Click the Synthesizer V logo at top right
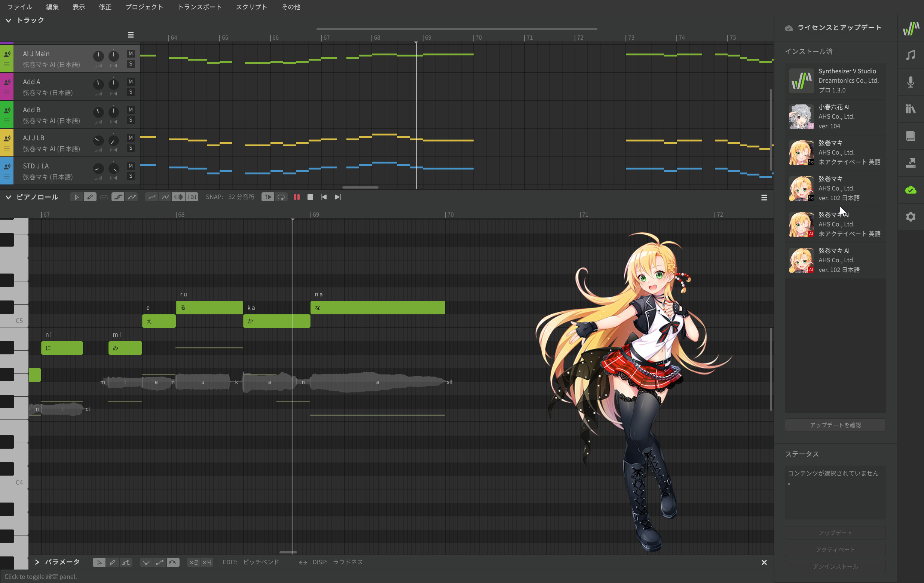Screen dimensions: 924x583 click(911, 28)
